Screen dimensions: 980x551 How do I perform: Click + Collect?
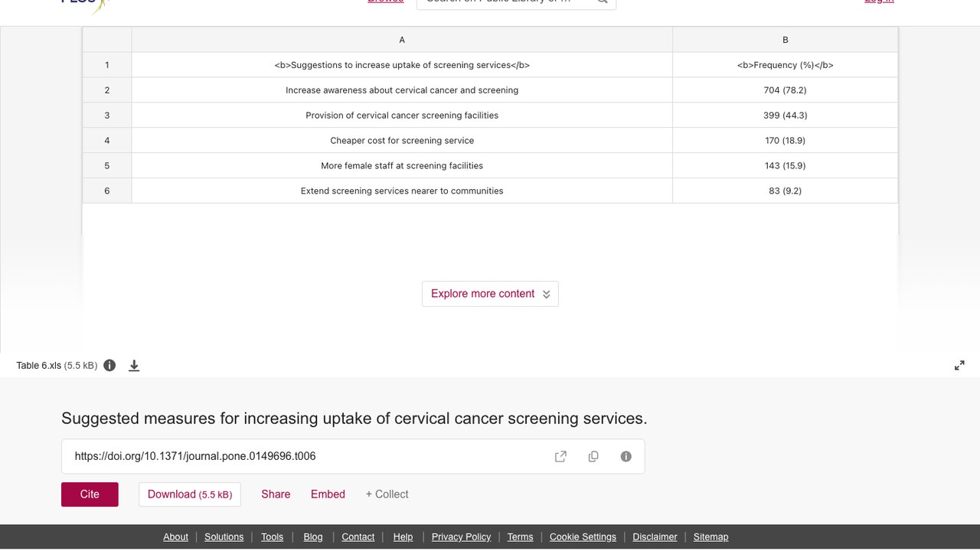click(387, 494)
